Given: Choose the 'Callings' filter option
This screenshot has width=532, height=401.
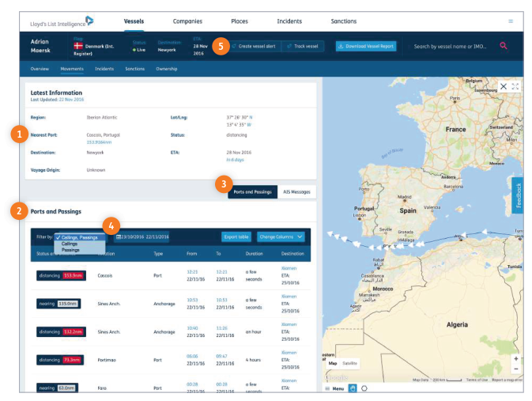Looking at the screenshot, I should point(70,244).
